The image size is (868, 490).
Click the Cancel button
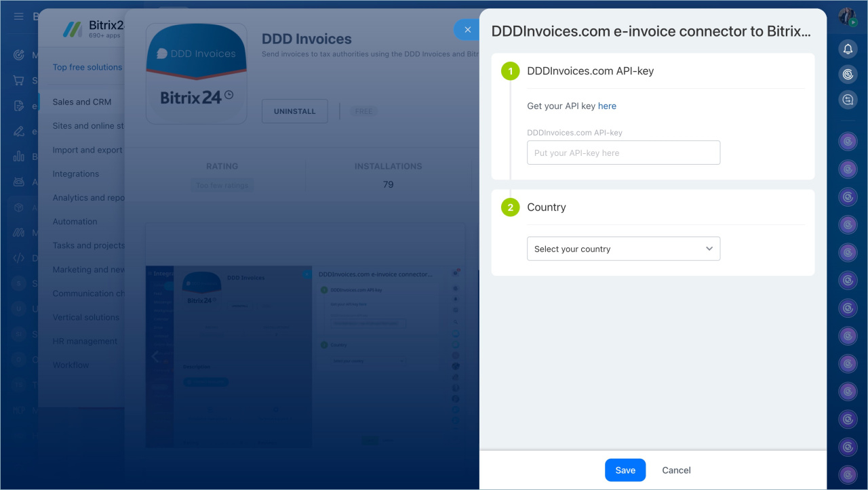point(676,470)
